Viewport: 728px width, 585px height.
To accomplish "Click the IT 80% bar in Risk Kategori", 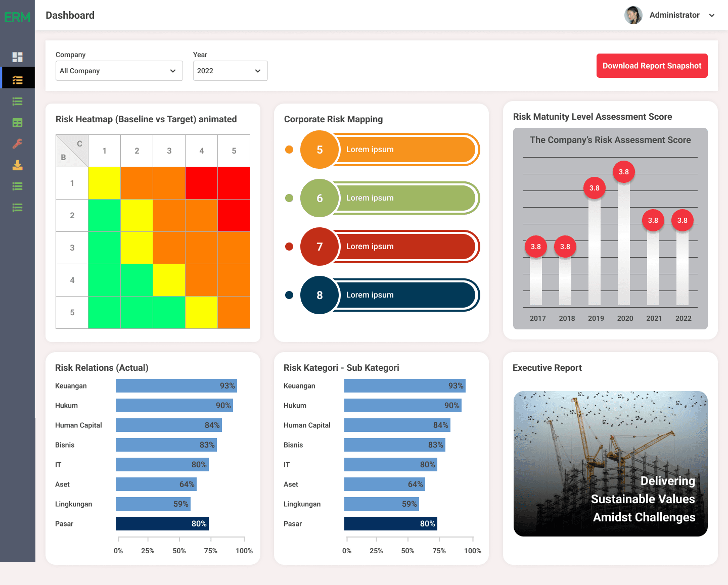I will [391, 465].
